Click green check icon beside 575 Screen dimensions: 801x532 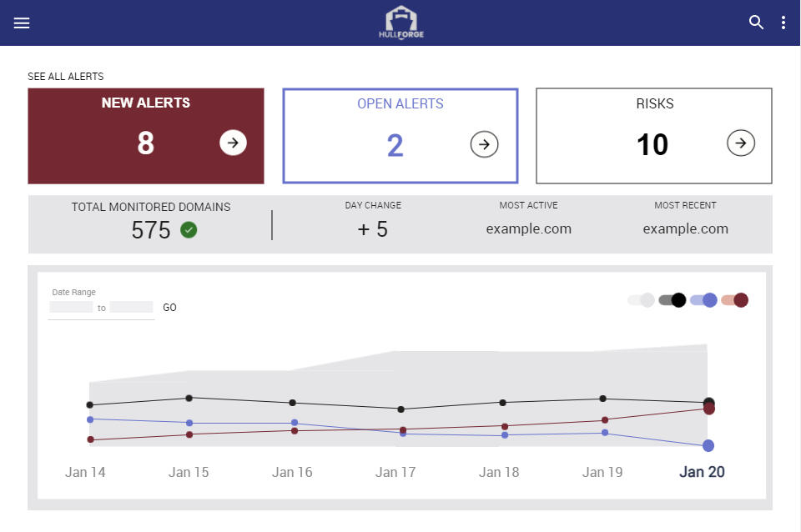pos(189,230)
